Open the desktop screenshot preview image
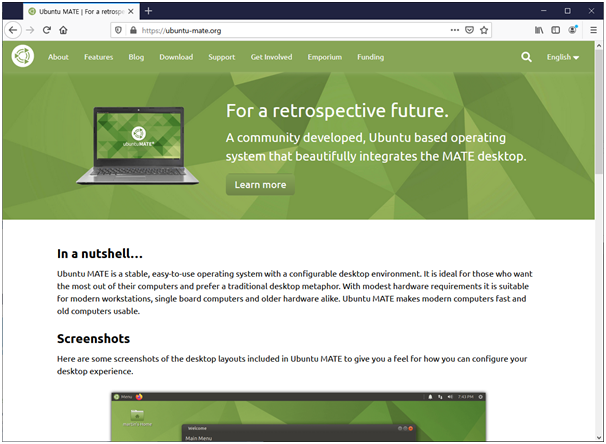 tap(298, 417)
